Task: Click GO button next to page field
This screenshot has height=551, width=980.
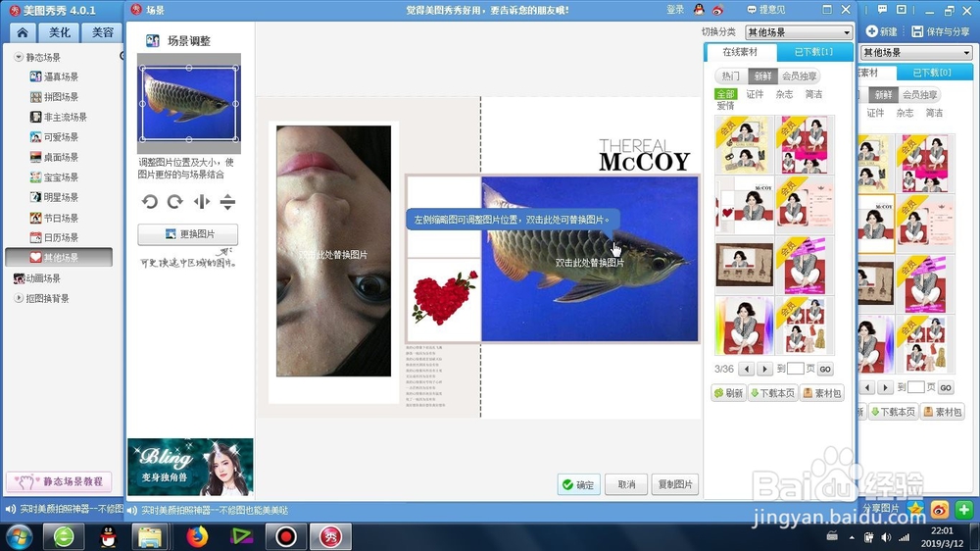Action: point(825,369)
